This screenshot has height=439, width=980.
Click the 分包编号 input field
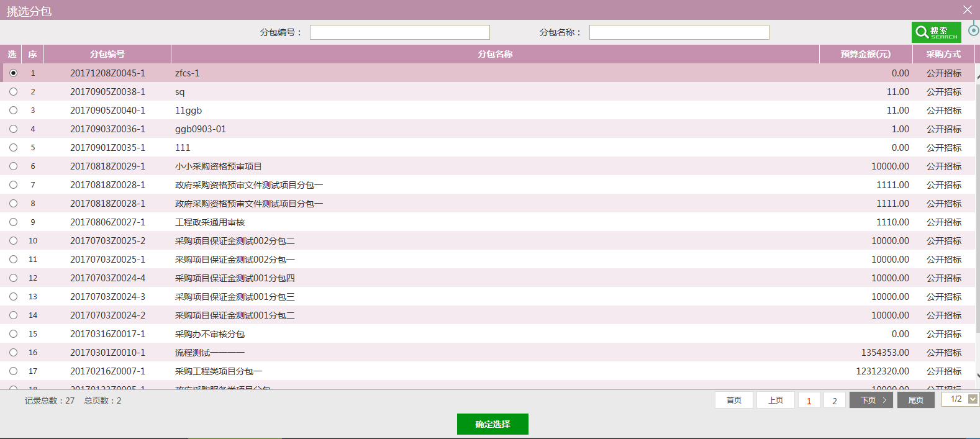pyautogui.click(x=399, y=32)
